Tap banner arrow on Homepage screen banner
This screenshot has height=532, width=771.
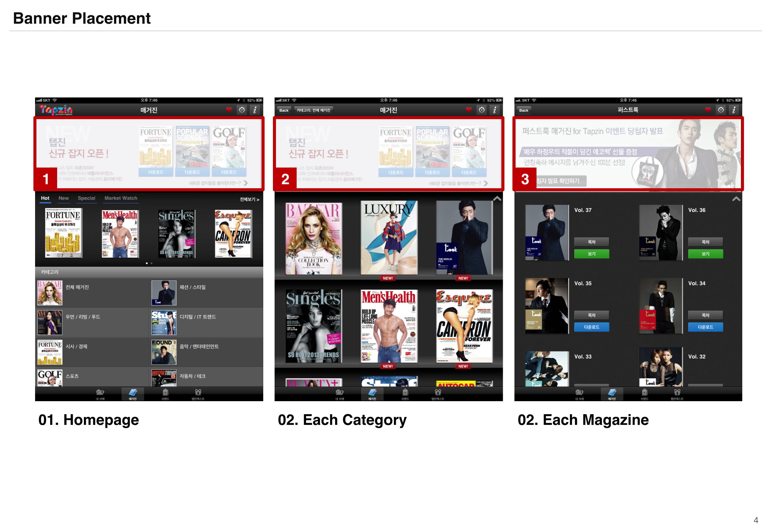246,183
